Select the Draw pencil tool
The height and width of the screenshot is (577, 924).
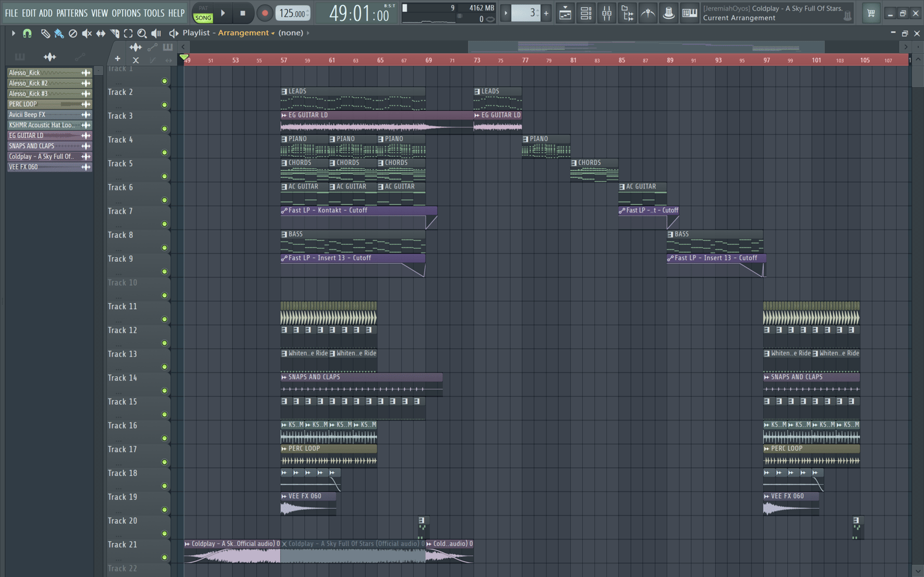click(x=45, y=33)
